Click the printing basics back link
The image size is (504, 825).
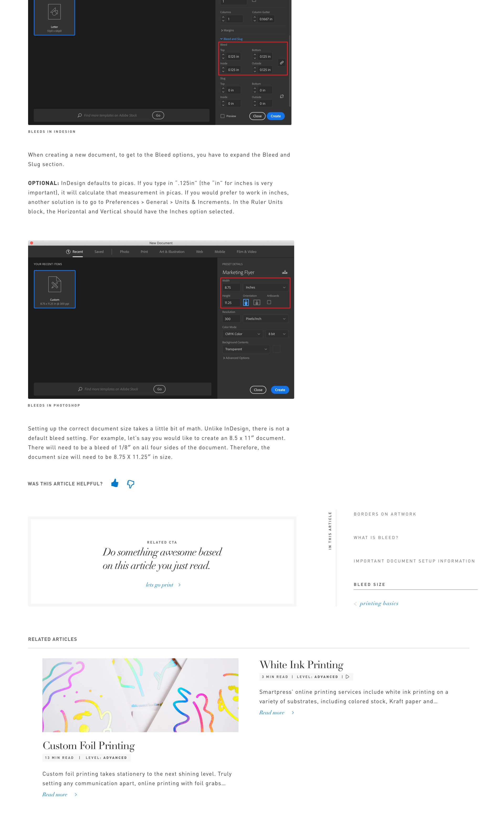(379, 603)
